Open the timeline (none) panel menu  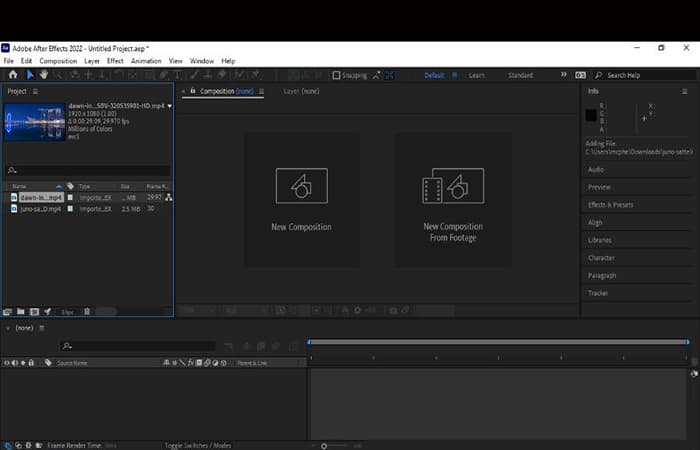[x=42, y=328]
